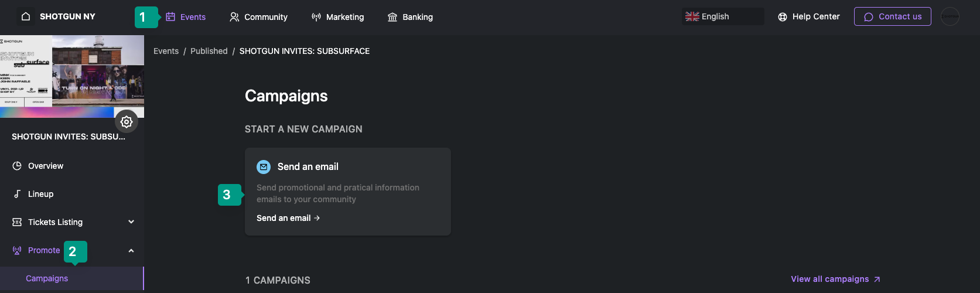Expand the Tickets Listing chevron
This screenshot has height=293, width=980.
click(x=131, y=222)
